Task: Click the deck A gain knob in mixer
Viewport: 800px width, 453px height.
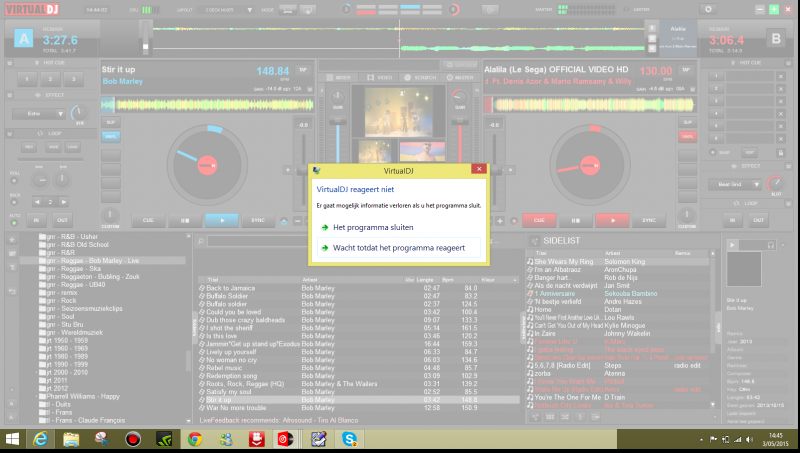Action: tap(337, 97)
